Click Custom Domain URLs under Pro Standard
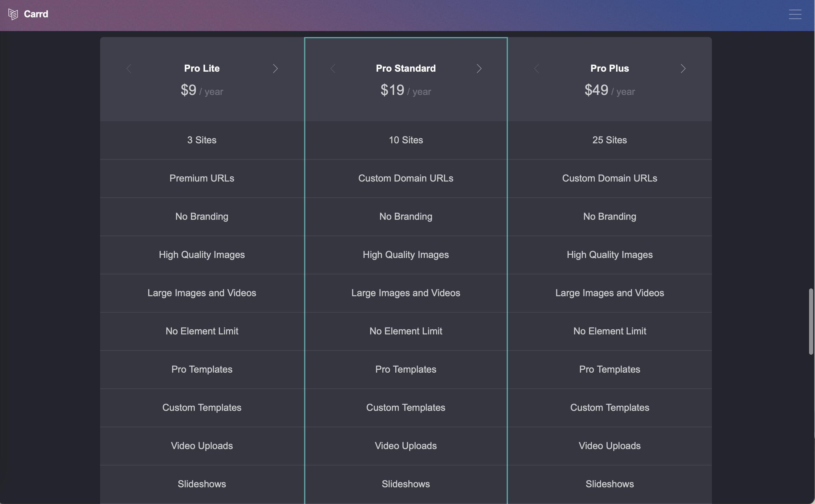Viewport: 815px width, 504px height. click(x=406, y=178)
